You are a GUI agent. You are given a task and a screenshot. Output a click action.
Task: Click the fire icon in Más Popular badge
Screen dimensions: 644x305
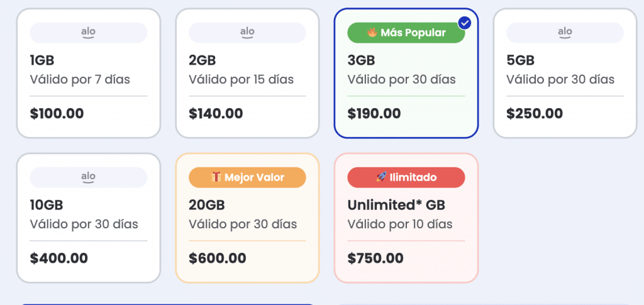point(372,33)
